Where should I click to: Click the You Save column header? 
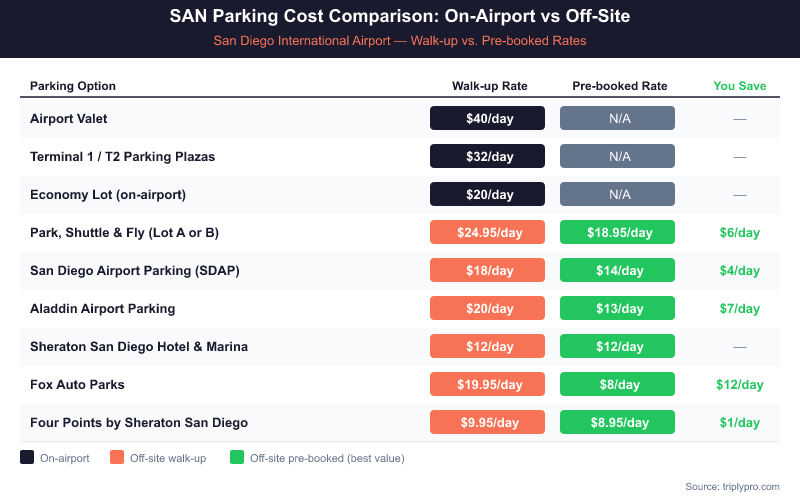point(739,86)
